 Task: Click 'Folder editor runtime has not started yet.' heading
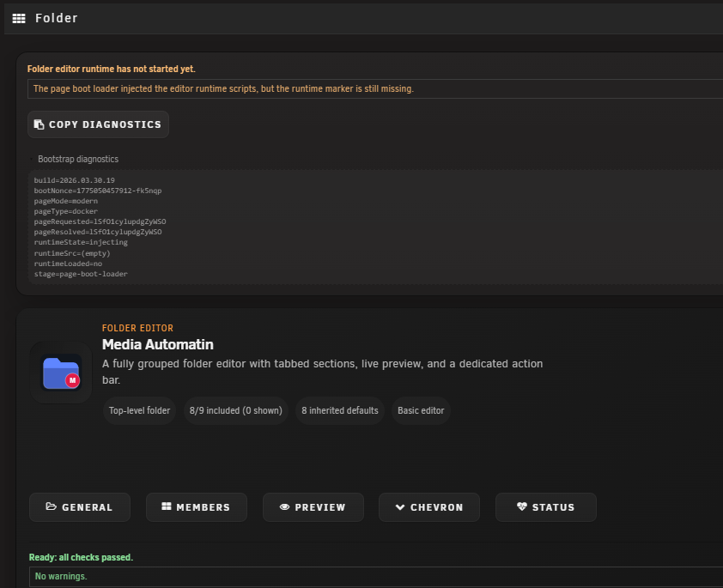point(111,69)
